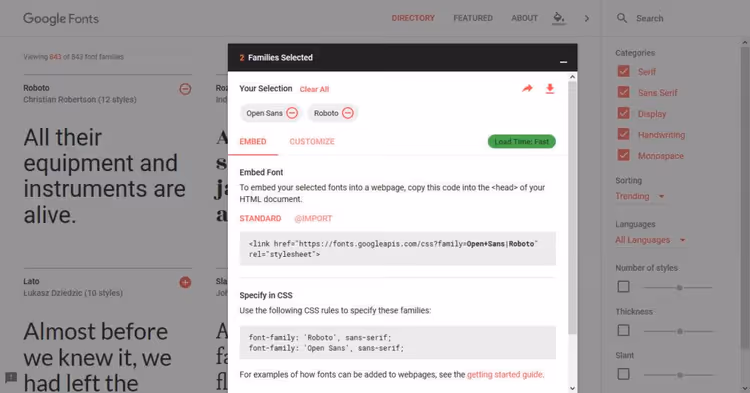Open the getting started guide link
The height and width of the screenshot is (393, 750).
click(505, 375)
